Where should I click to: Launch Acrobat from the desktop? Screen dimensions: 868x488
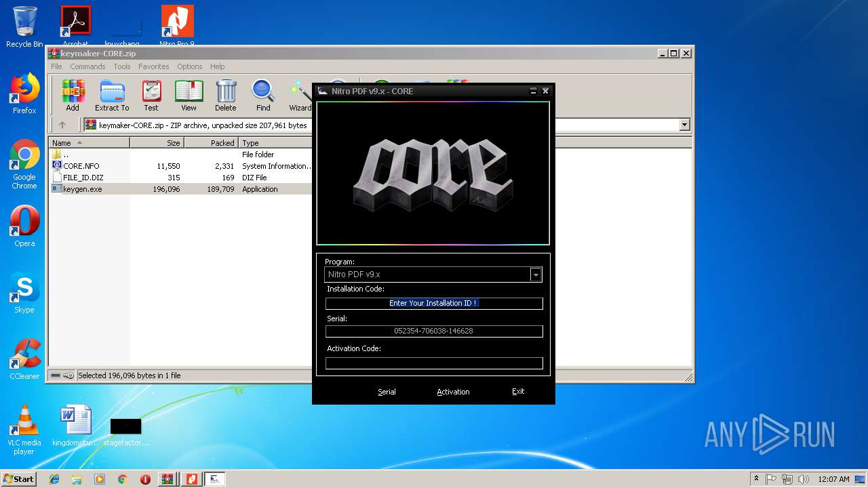point(76,26)
